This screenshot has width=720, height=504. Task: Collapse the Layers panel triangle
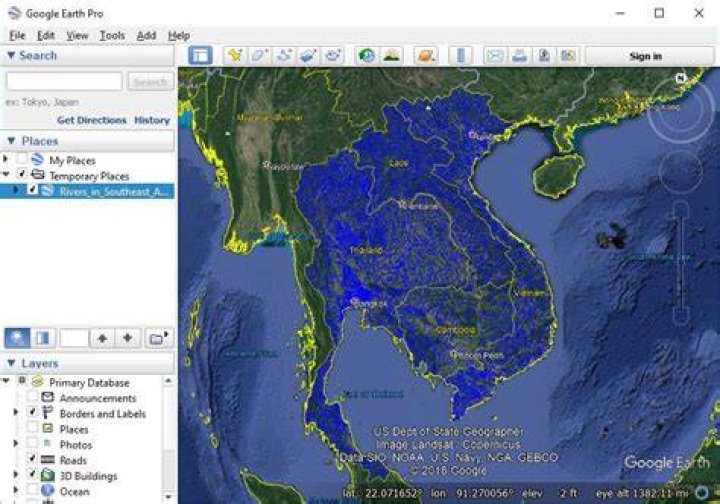click(11, 363)
